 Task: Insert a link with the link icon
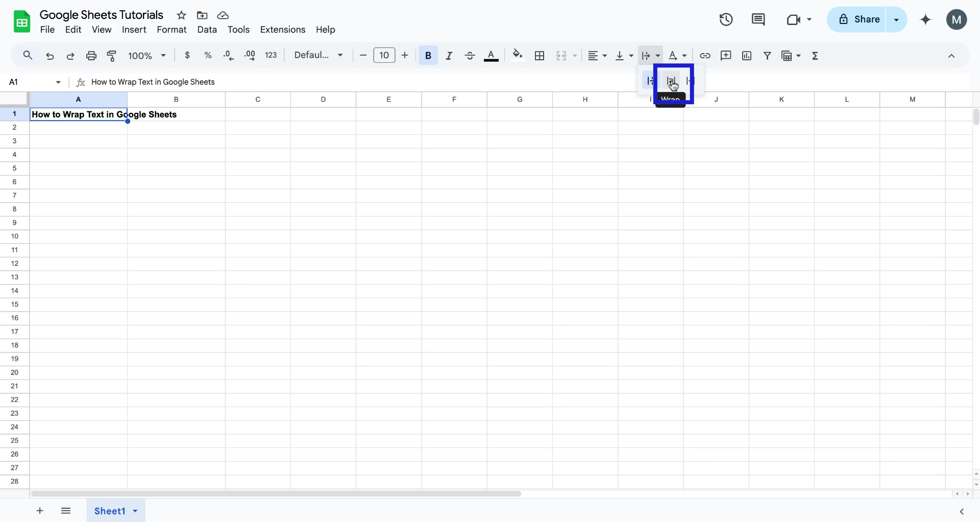click(x=705, y=55)
